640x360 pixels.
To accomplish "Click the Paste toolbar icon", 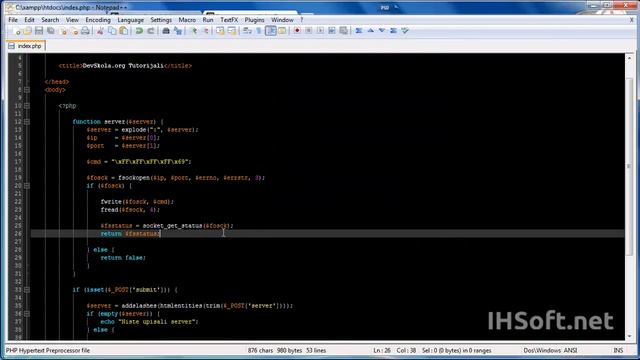I will 123,31.
